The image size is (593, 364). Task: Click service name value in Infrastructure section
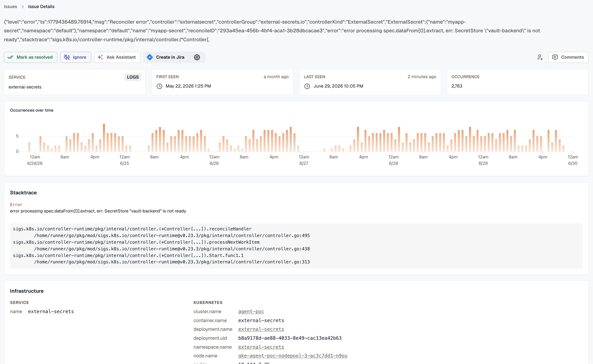(51, 312)
